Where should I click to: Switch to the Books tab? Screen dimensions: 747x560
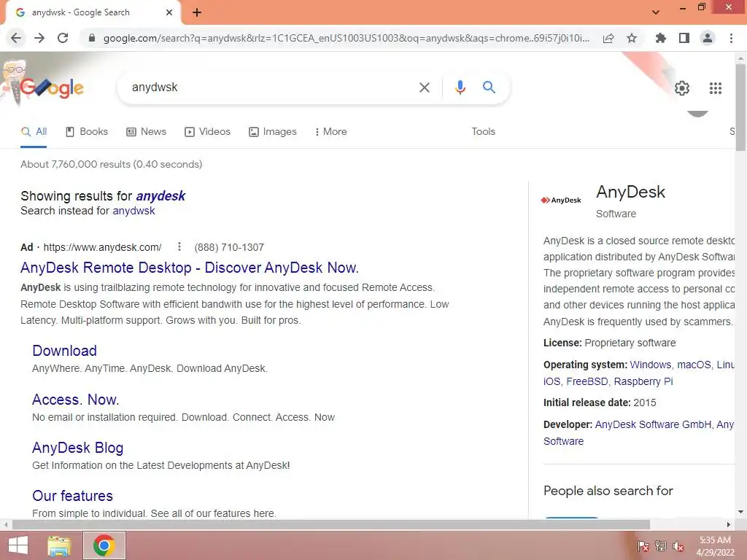point(87,132)
